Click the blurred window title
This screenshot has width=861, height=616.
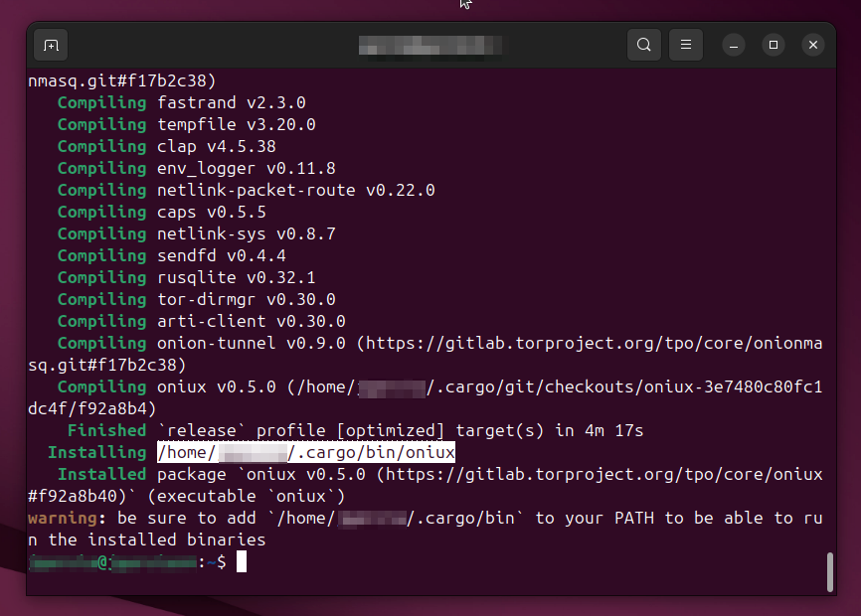pyautogui.click(x=430, y=45)
